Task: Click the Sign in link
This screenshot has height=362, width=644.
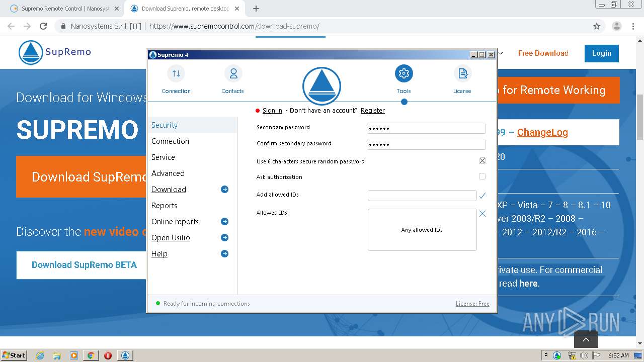Action: pos(272,111)
